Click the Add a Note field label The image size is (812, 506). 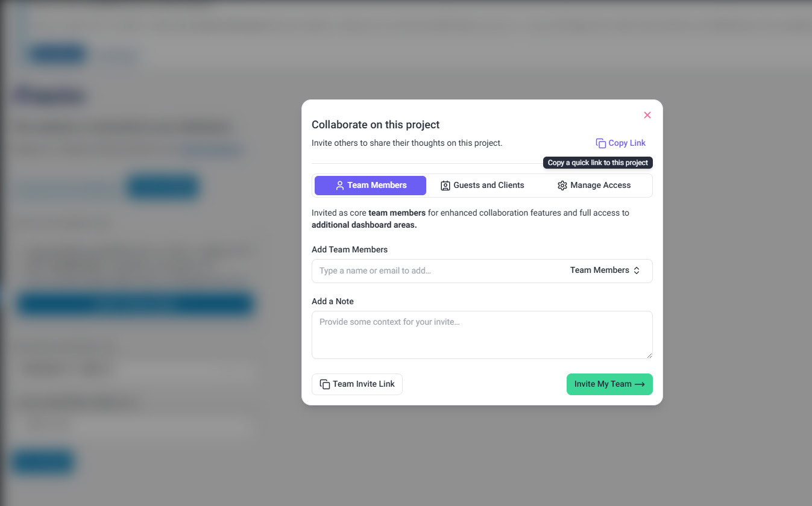click(333, 301)
